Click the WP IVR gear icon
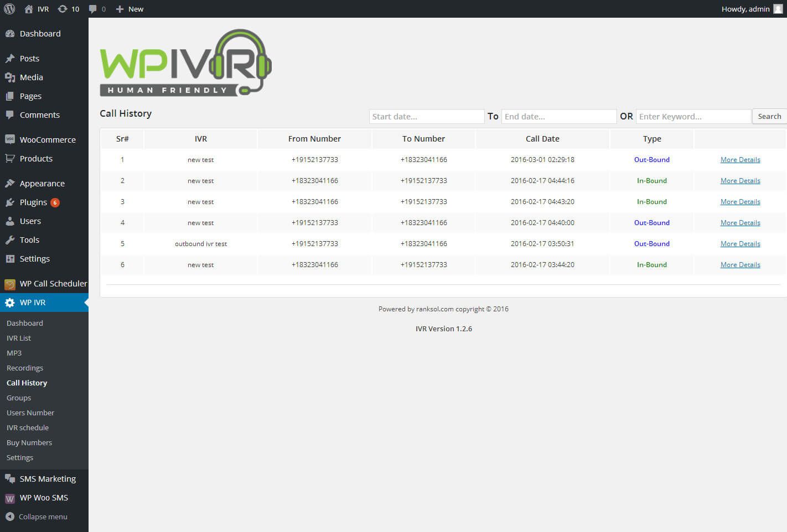The height and width of the screenshot is (532, 787). [10, 302]
